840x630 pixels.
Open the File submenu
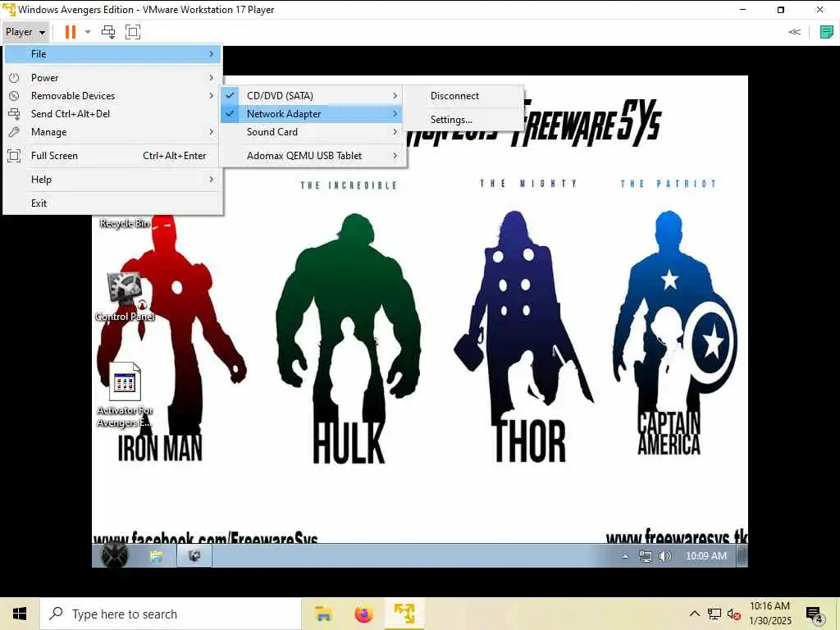coord(113,54)
